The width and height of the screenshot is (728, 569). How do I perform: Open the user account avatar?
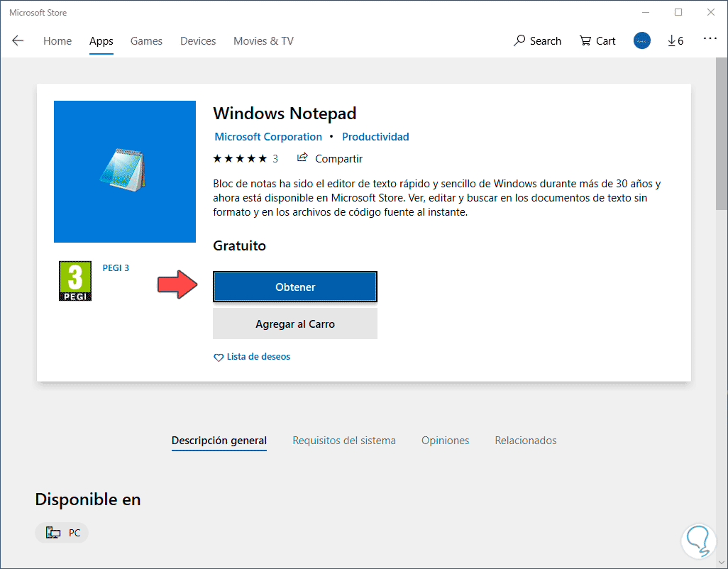click(641, 41)
